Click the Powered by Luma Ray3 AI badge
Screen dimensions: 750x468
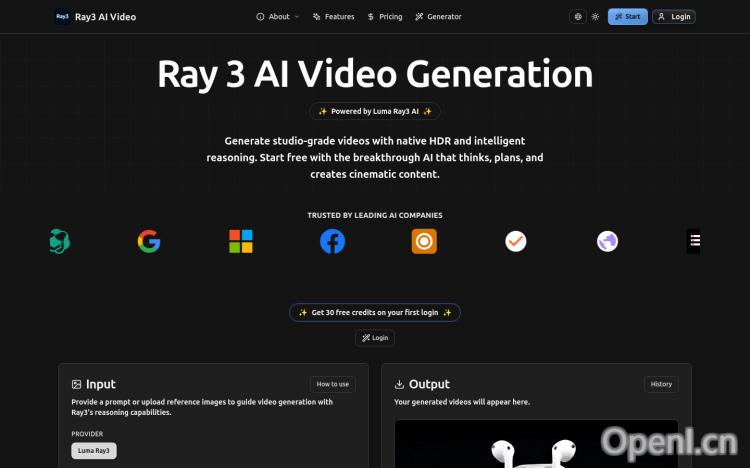[375, 111]
